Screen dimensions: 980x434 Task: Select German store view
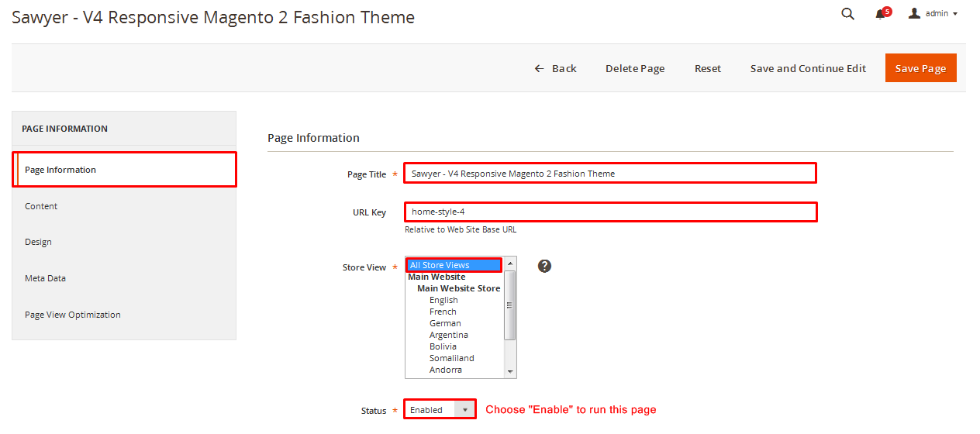coord(454,323)
